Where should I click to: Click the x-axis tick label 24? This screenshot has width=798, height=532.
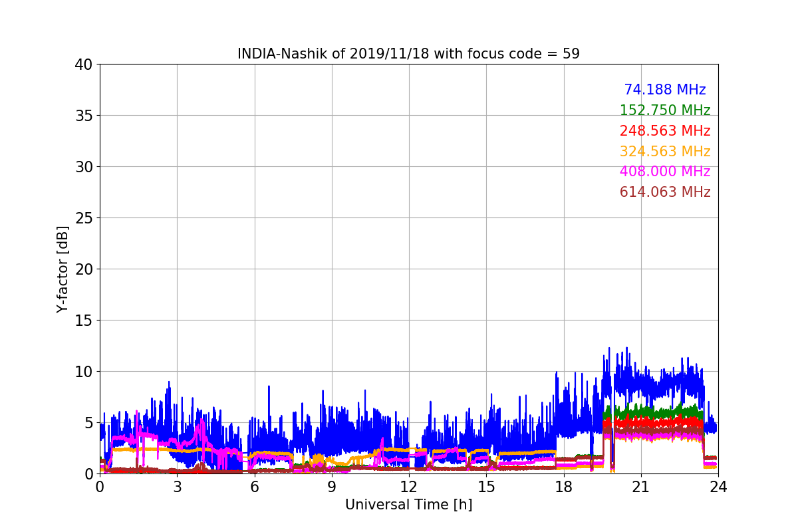[718, 487]
